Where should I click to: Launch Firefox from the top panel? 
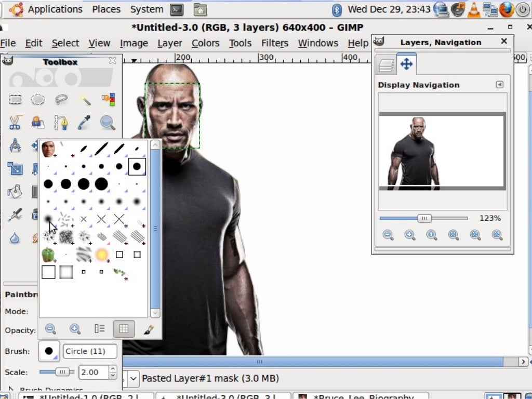(506, 9)
